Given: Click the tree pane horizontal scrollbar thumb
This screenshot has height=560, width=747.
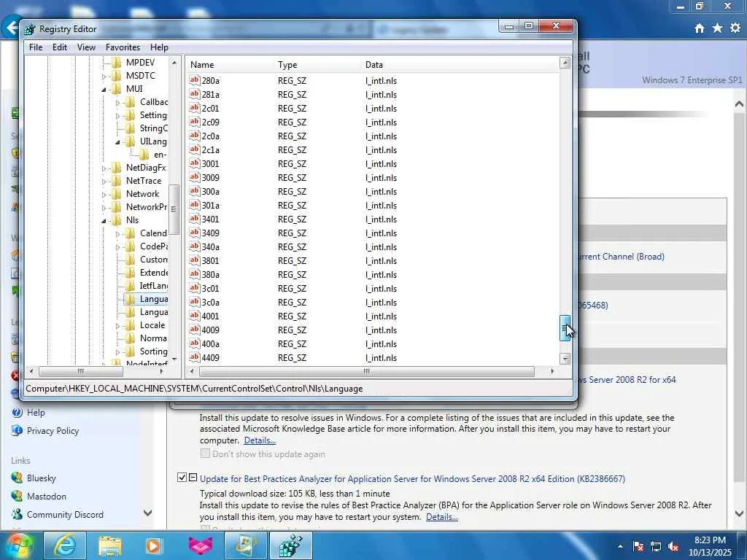Looking at the screenshot, I should (80, 371).
